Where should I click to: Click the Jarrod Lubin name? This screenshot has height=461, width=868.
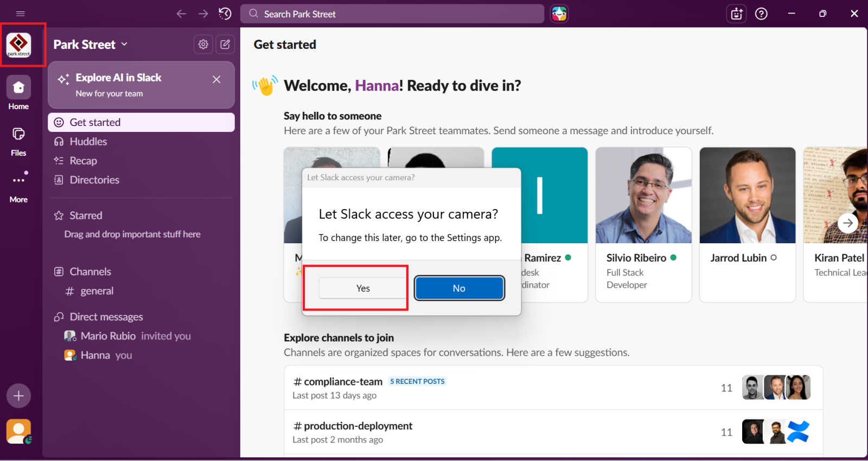pyautogui.click(x=739, y=258)
